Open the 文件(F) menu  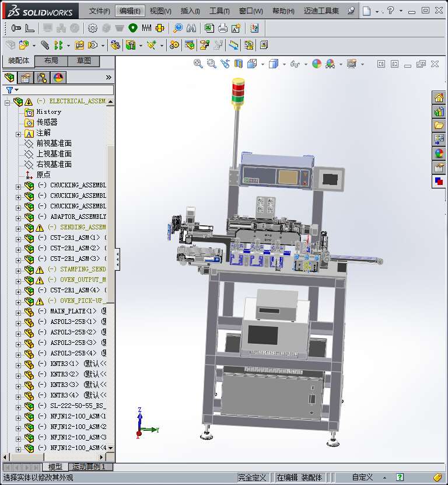(99, 11)
